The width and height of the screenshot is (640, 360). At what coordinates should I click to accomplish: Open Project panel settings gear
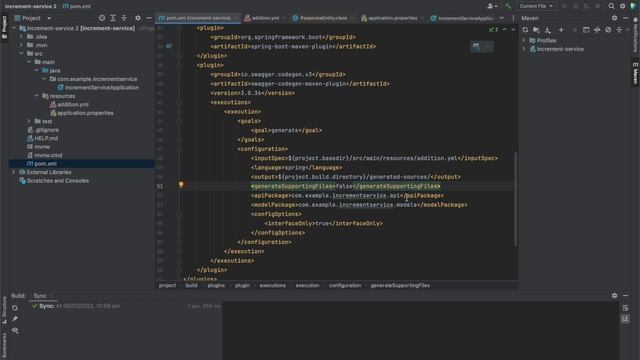[x=138, y=18]
